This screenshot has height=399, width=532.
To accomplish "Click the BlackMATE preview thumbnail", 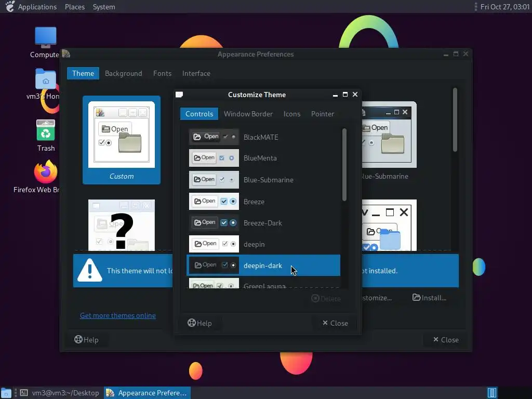I will pos(214,137).
